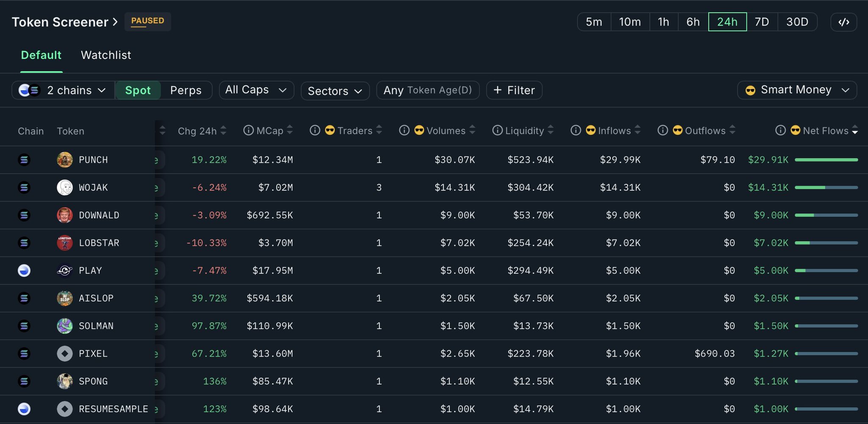Click the PAUSED status badge
This screenshot has width=868, height=424.
147,21
